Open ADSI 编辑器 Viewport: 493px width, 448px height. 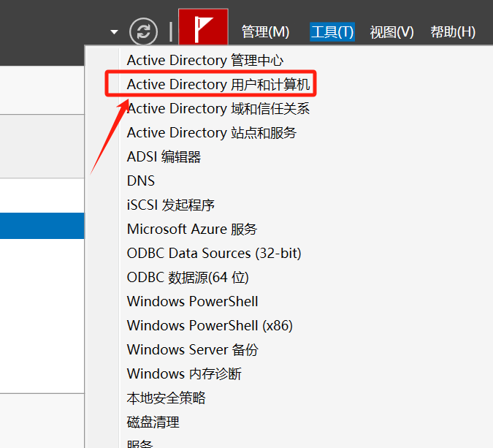(164, 157)
